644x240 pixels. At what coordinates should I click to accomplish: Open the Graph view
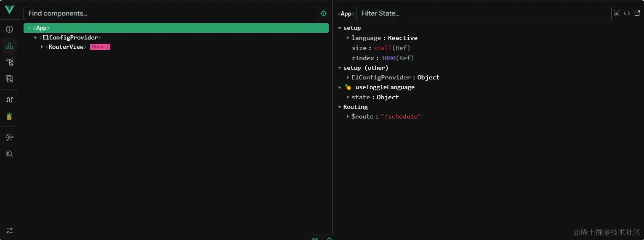(x=9, y=137)
